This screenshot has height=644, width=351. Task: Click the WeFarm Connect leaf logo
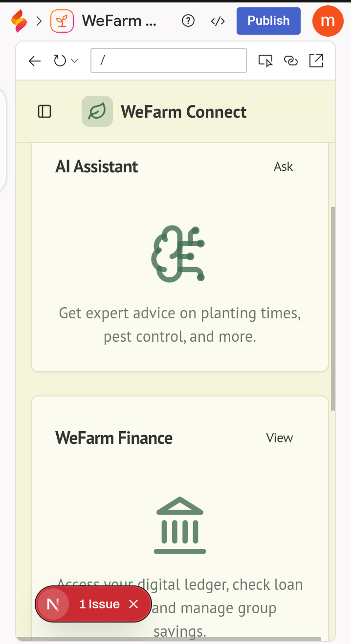click(x=97, y=111)
